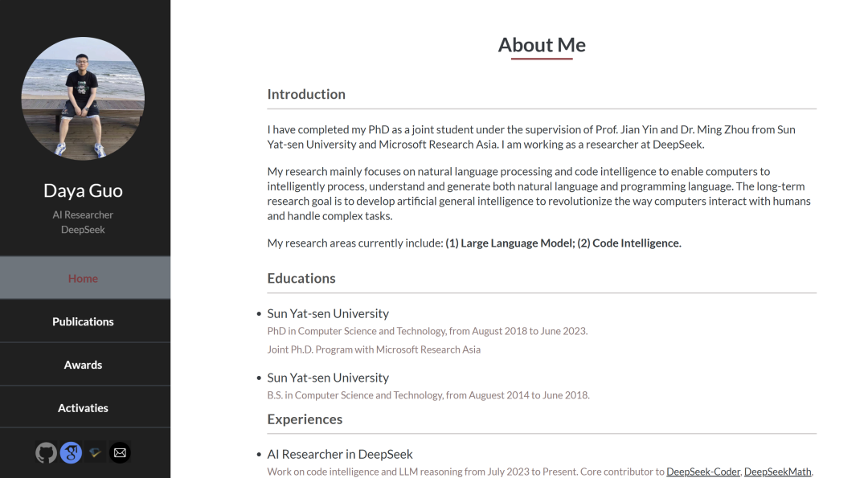Screen dimensions: 868x478
Task: Select Awards in the sidebar menu
Action: coord(83,365)
